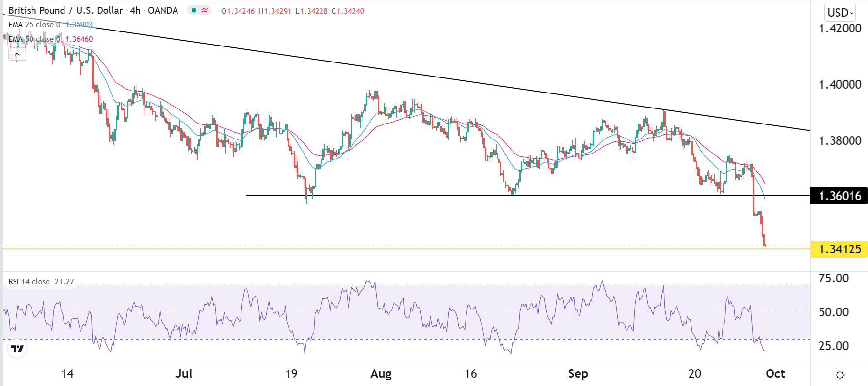Click the 1.38000 price axis label
The height and width of the screenshot is (386, 868).
click(840, 141)
